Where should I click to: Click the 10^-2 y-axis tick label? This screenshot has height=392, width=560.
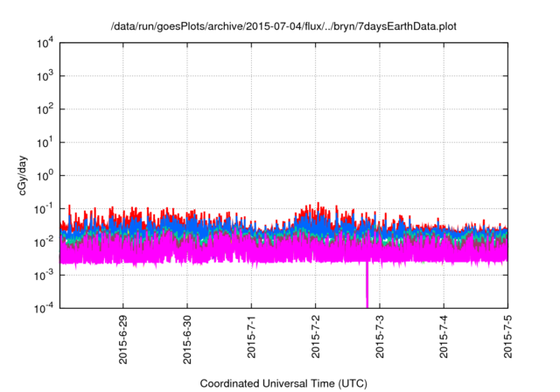44,242
